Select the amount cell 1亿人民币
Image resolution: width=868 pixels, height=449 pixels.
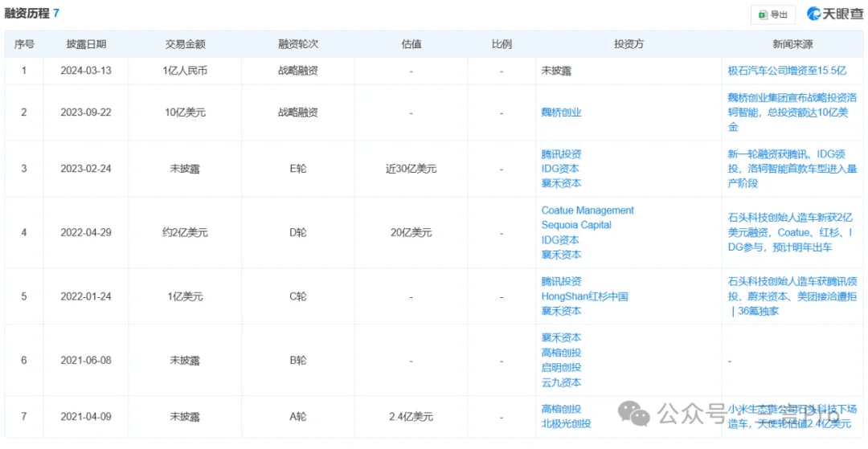coord(185,71)
